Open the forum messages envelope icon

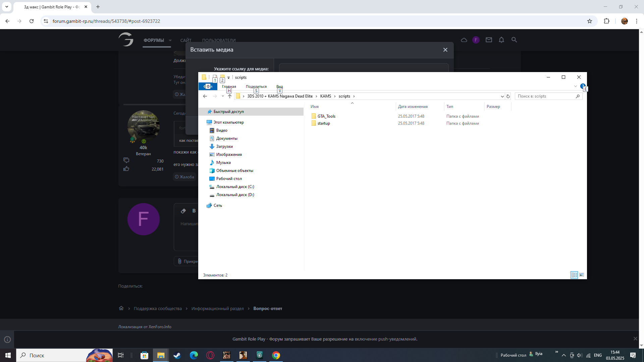[x=489, y=40]
